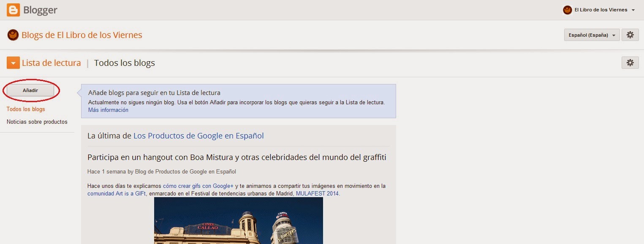Open the El Libro de los Viernes account dropdown
Screen dimensions: 644x244
(x=600, y=10)
